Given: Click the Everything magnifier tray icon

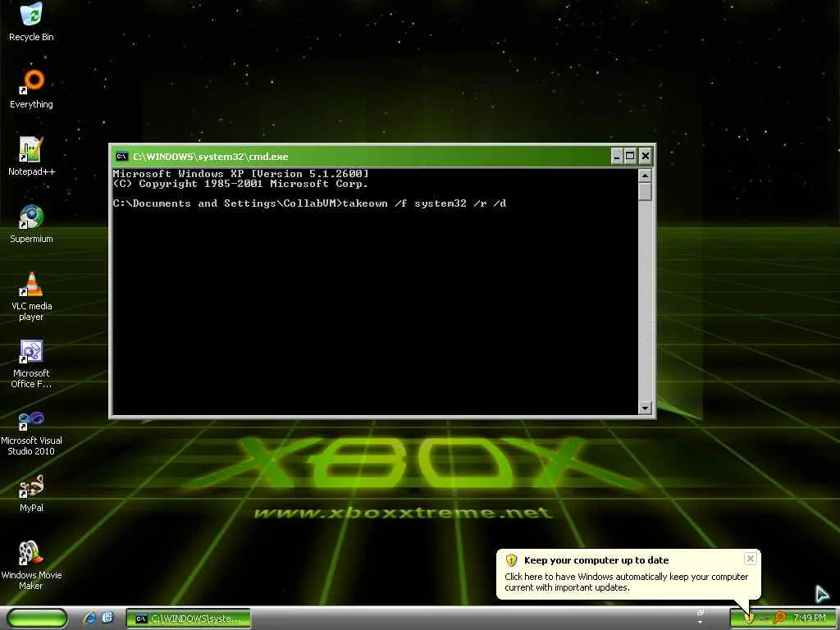Looking at the screenshot, I should (780, 618).
